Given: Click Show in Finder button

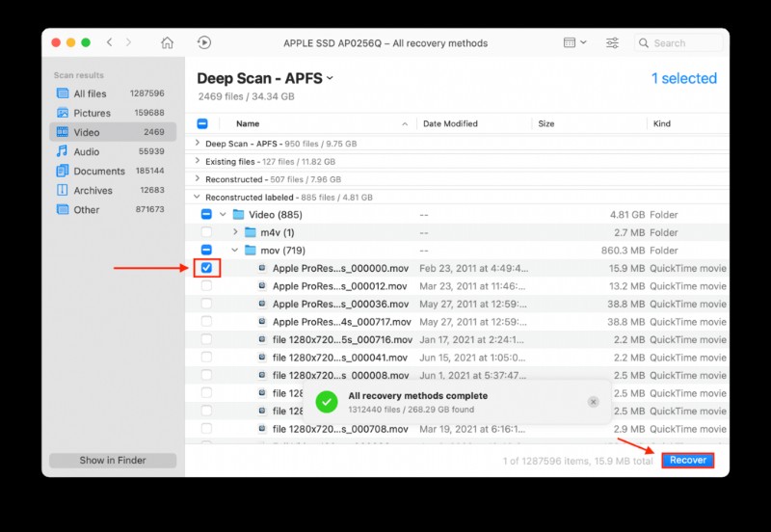Looking at the screenshot, I should coord(113,461).
